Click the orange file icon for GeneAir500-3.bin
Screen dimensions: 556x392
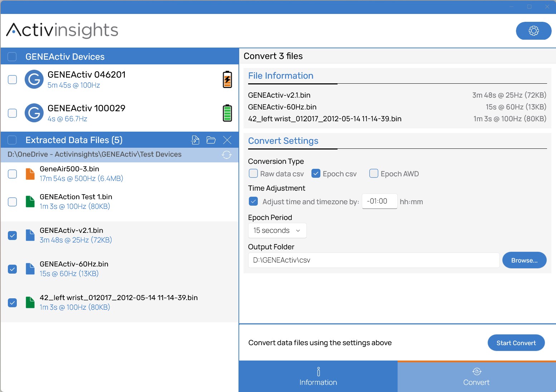tap(30, 174)
